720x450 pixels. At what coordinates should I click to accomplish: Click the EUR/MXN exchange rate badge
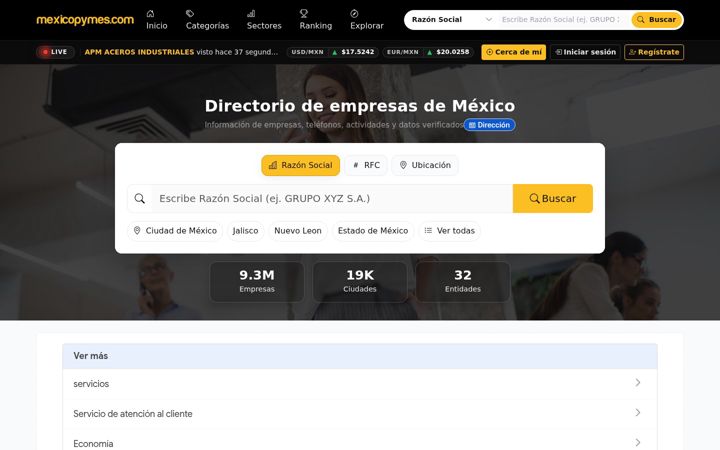[x=428, y=52]
